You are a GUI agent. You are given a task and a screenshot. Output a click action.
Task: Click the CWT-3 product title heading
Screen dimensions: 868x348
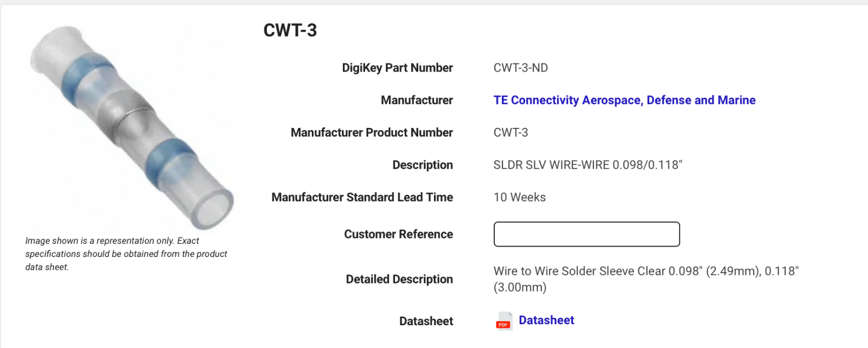290,30
